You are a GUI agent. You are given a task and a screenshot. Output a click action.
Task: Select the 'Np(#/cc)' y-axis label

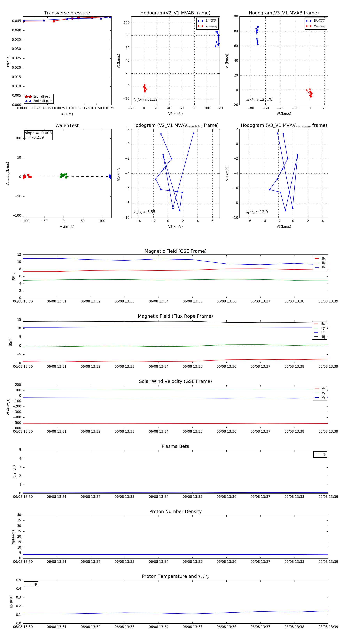[x=13, y=537]
